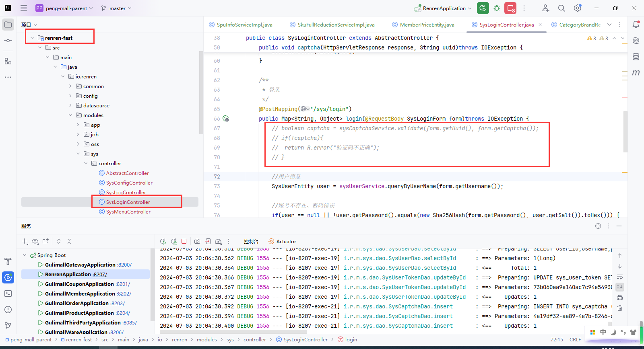The height and width of the screenshot is (349, 644).
Task: Stop the running application red button
Action: tap(511, 8)
